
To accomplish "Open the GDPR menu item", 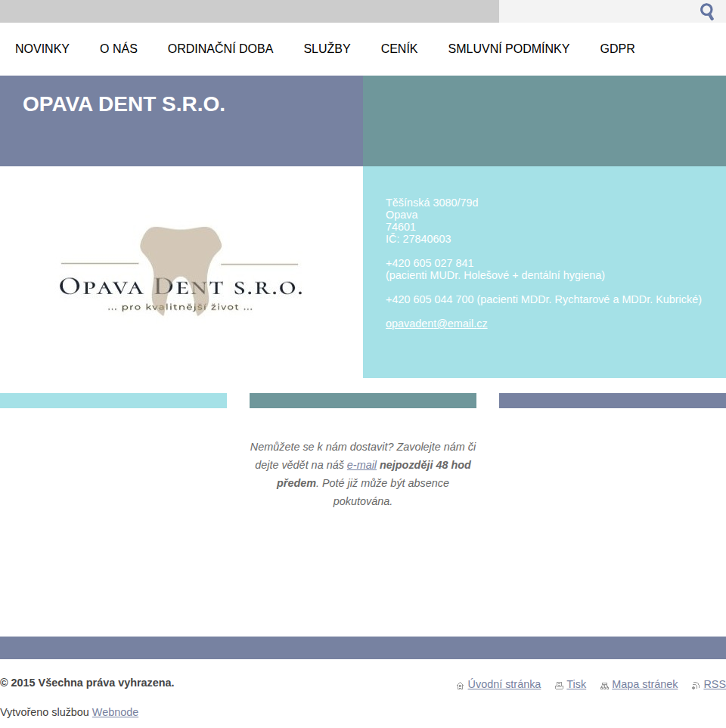I will (x=617, y=48).
